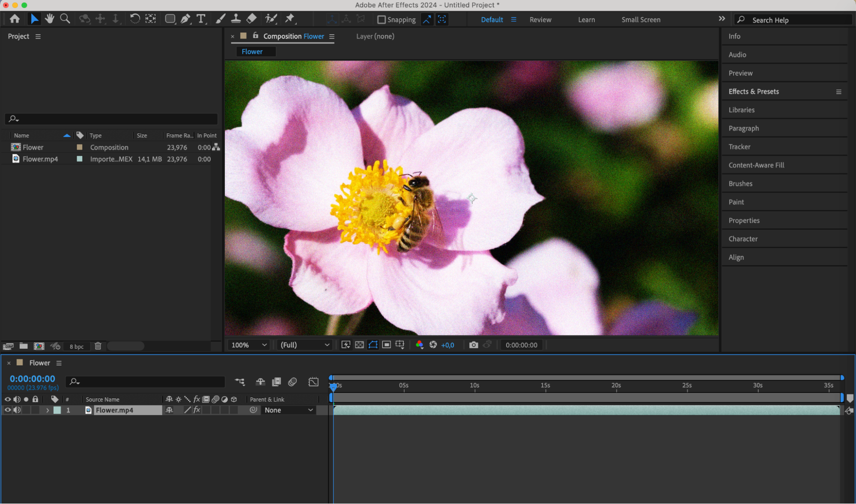This screenshot has width=856, height=504.
Task: Mute audio of the Flower.mp4 layer
Action: (x=17, y=410)
